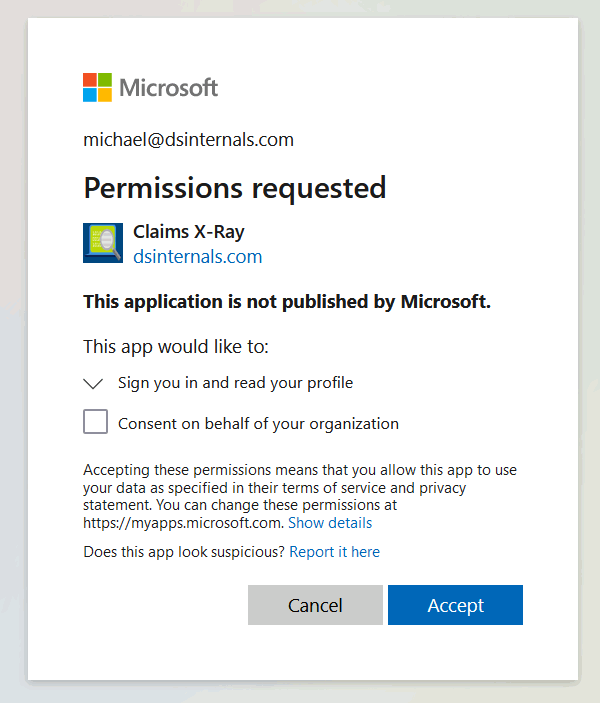The height and width of the screenshot is (703, 600).
Task: Tick Consent on behalf of your organization
Action: (x=96, y=421)
